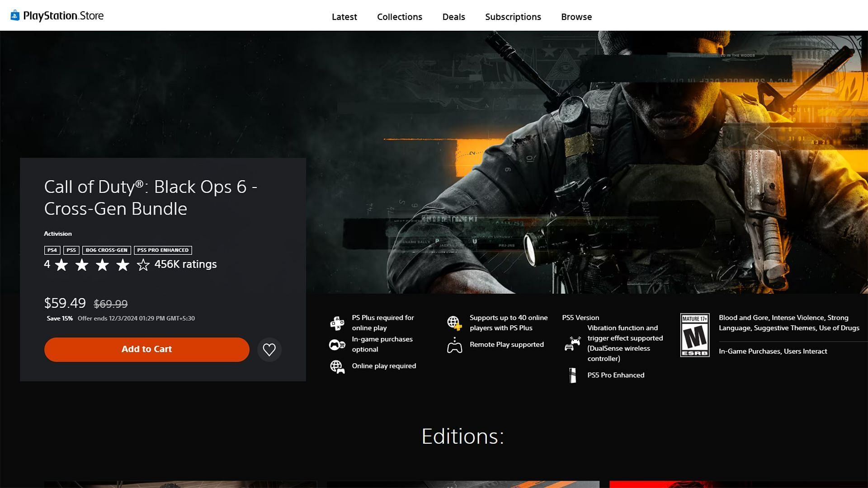
Task: Click 'Remote Play supported' text
Action: click(507, 344)
